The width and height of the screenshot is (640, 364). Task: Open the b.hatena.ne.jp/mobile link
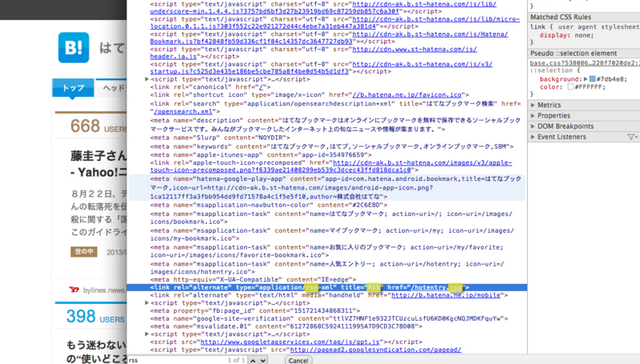point(446,295)
